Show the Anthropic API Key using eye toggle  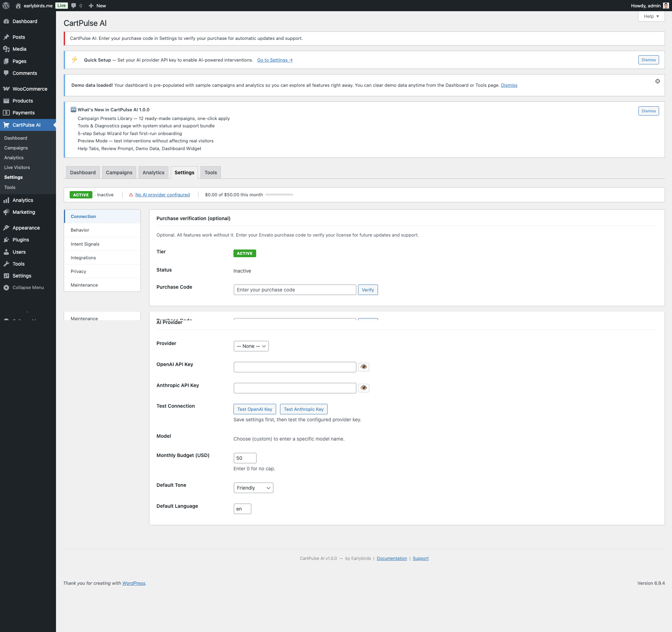coord(364,388)
